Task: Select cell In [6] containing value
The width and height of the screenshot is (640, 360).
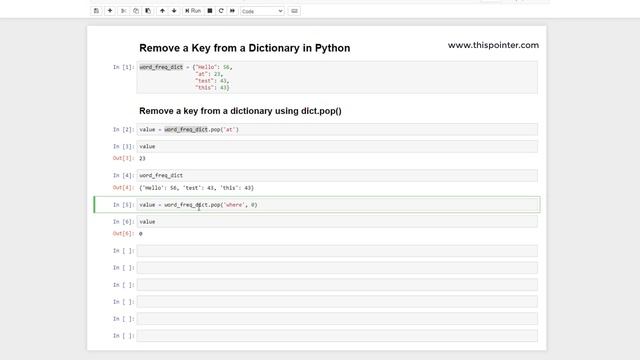Action: [x=337, y=222]
